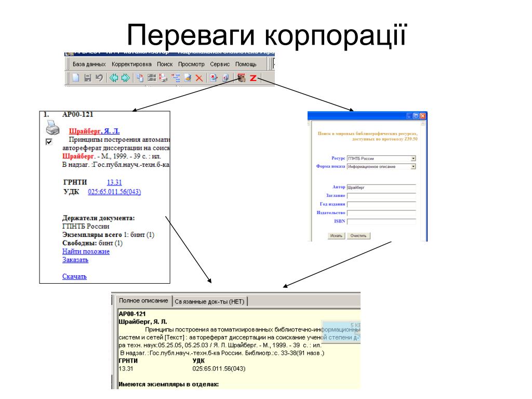
Task: Click the Издательство input field
Action: click(x=381, y=213)
